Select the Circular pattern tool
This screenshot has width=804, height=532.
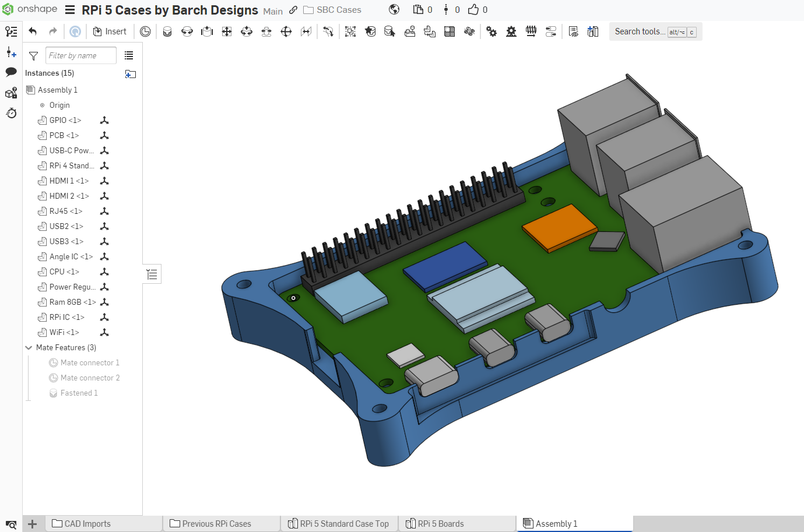tap(469, 31)
